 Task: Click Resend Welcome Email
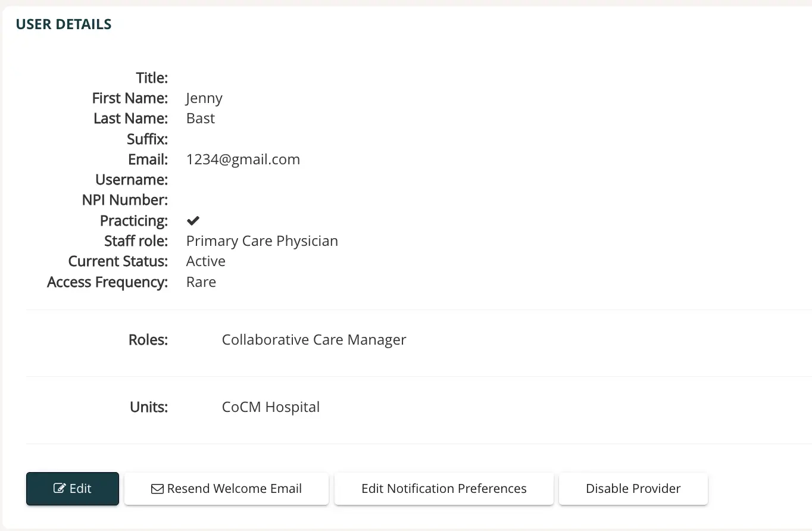coord(226,488)
